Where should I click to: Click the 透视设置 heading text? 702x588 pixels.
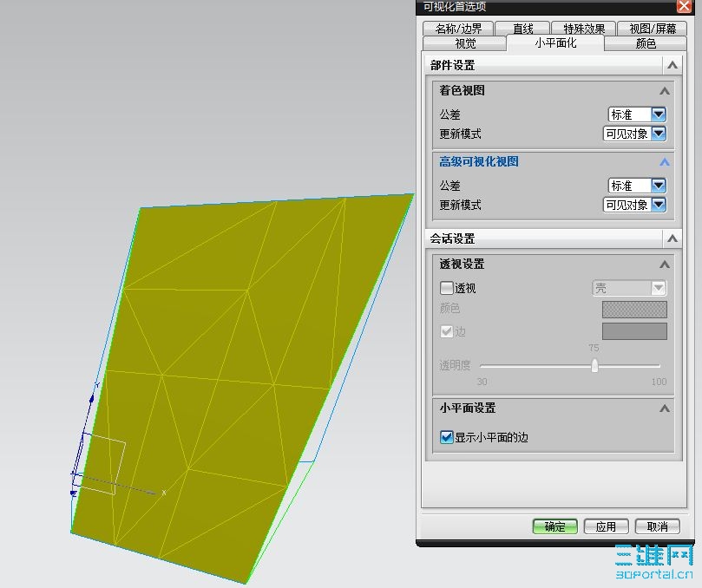[x=462, y=265]
